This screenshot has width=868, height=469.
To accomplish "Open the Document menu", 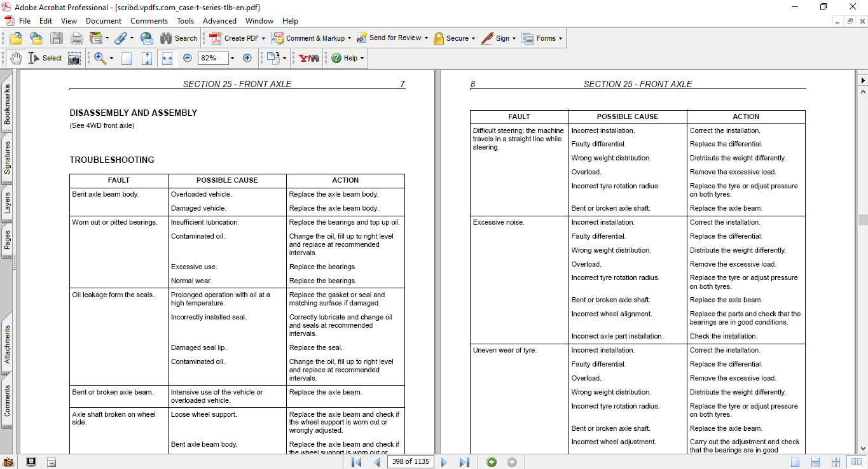I will point(104,21).
